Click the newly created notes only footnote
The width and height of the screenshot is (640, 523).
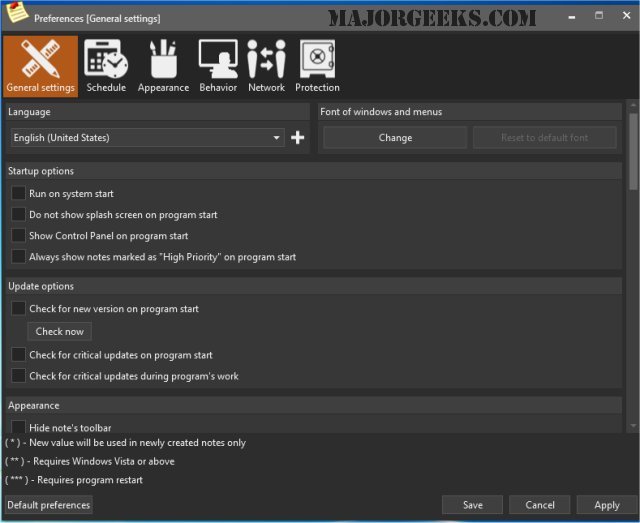pyautogui.click(x=126, y=443)
